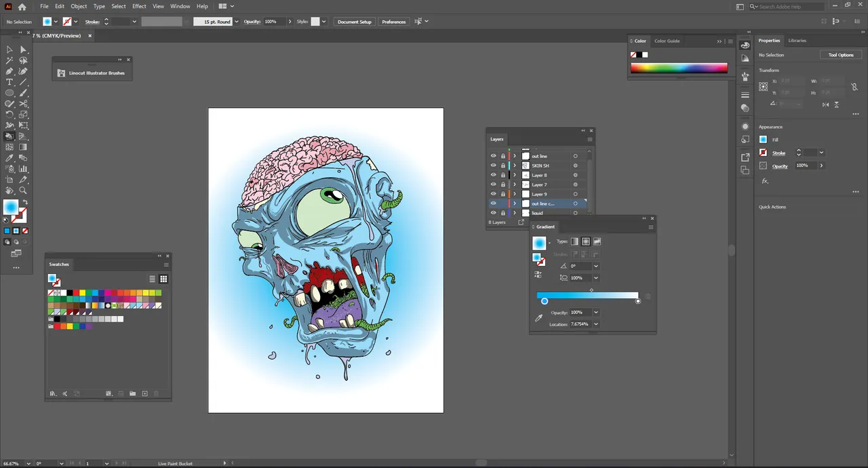Hide the 'out line' layer eye
Image resolution: width=868 pixels, height=468 pixels.
(493, 156)
